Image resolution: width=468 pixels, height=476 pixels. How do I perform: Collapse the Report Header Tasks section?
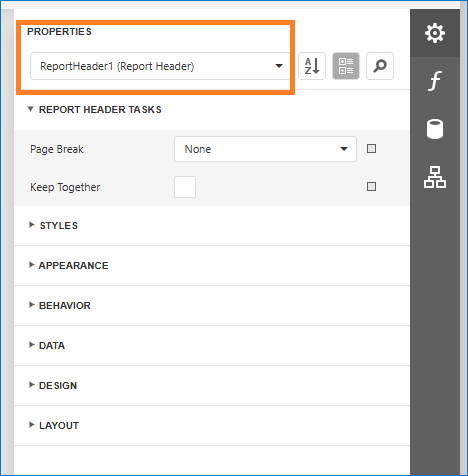pos(95,109)
